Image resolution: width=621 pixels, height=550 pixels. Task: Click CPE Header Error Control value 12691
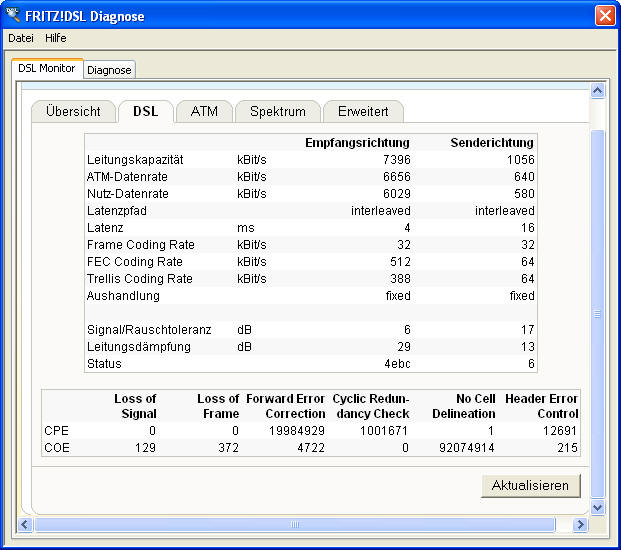tap(560, 431)
